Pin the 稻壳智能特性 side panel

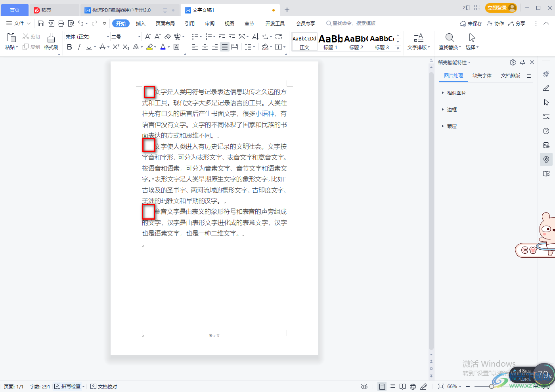pos(522,62)
